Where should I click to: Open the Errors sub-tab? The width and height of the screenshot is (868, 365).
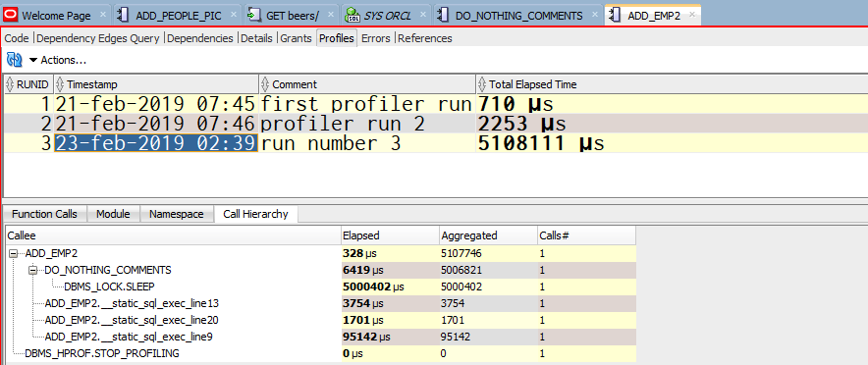[x=376, y=38]
